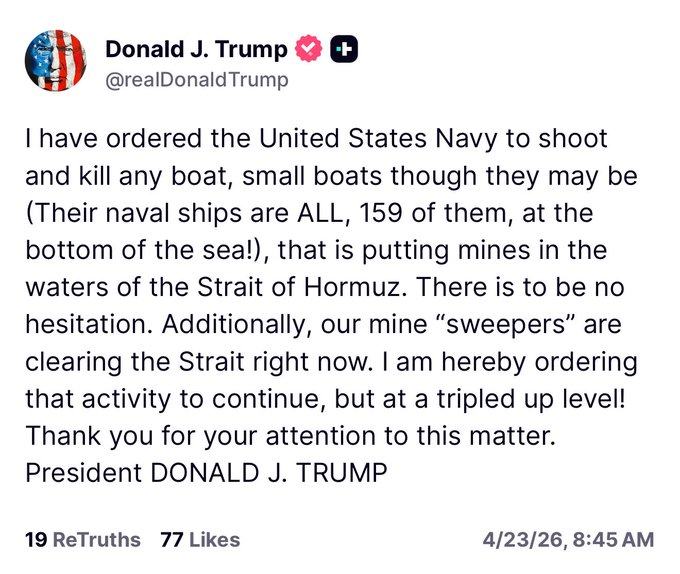View the 19 ReTruths list
The width and height of the screenshot is (680, 574).
click(x=82, y=539)
